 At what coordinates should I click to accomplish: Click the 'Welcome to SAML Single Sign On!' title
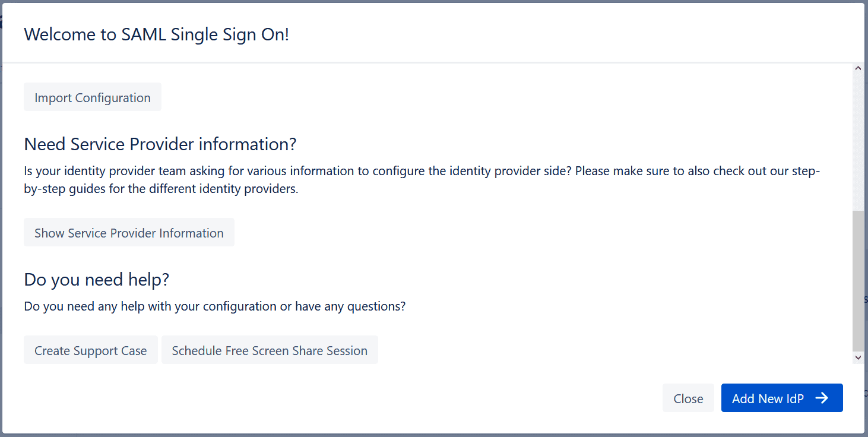pyautogui.click(x=156, y=34)
